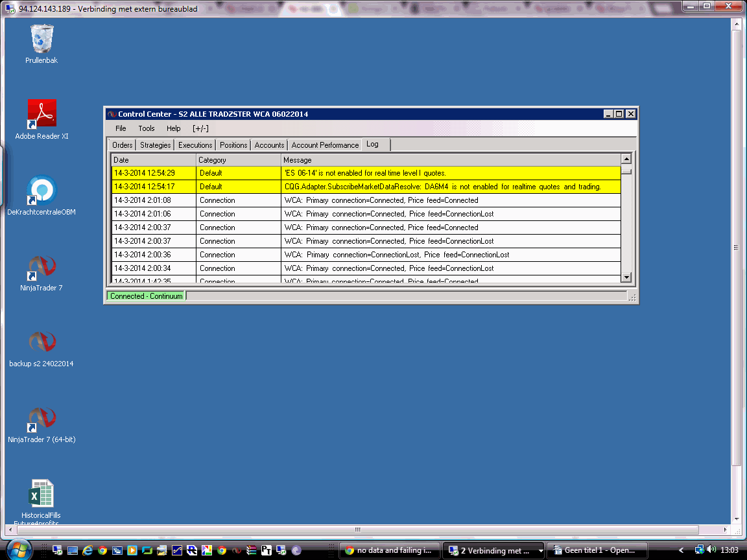This screenshot has height=560, width=747.
Task: Switch to the Orders tab
Action: [123, 145]
